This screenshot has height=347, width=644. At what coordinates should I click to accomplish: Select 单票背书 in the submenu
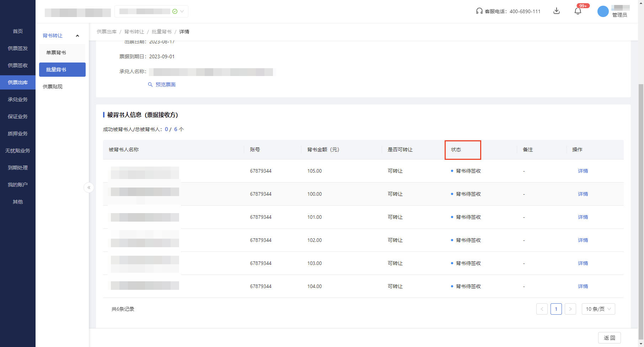point(56,53)
